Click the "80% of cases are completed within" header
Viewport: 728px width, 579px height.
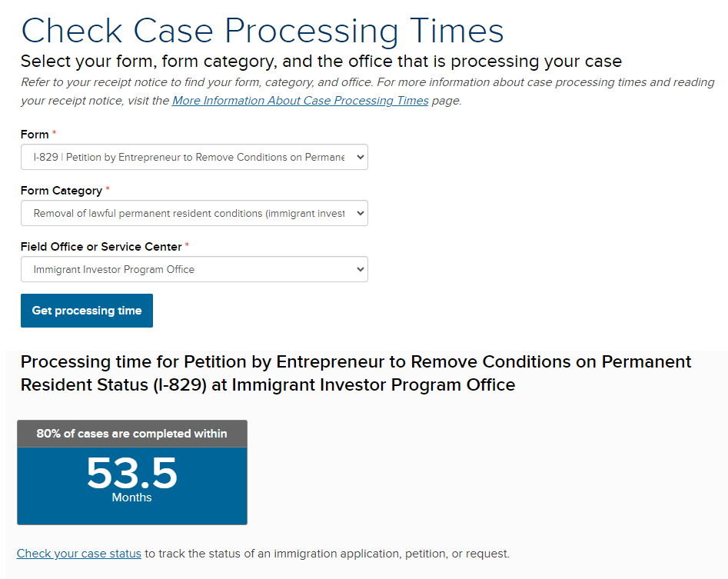132,434
